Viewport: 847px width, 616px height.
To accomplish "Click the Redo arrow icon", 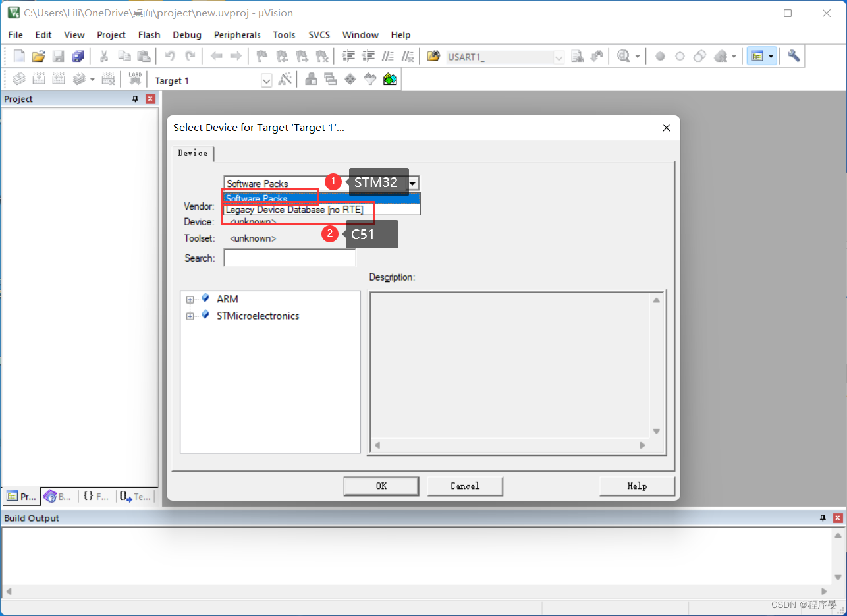I will [190, 57].
